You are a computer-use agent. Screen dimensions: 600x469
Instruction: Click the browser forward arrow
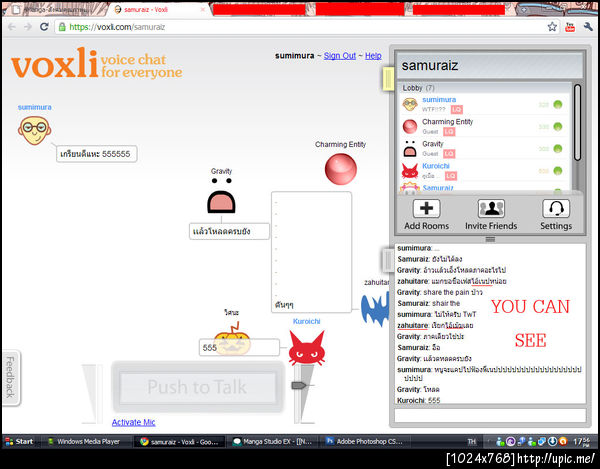pos(28,27)
